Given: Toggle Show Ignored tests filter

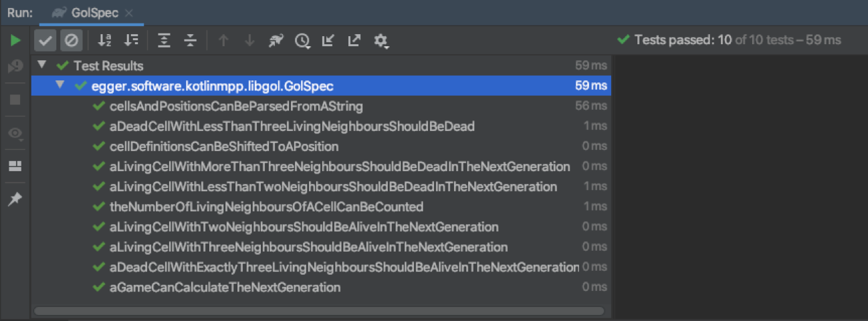Looking at the screenshot, I should click(x=71, y=41).
